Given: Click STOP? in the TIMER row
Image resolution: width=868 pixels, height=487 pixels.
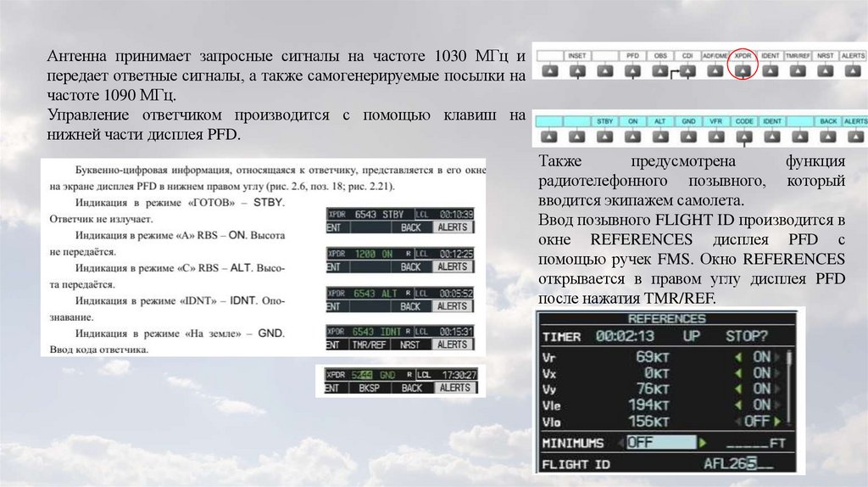Looking at the screenshot, I should pos(746,336).
